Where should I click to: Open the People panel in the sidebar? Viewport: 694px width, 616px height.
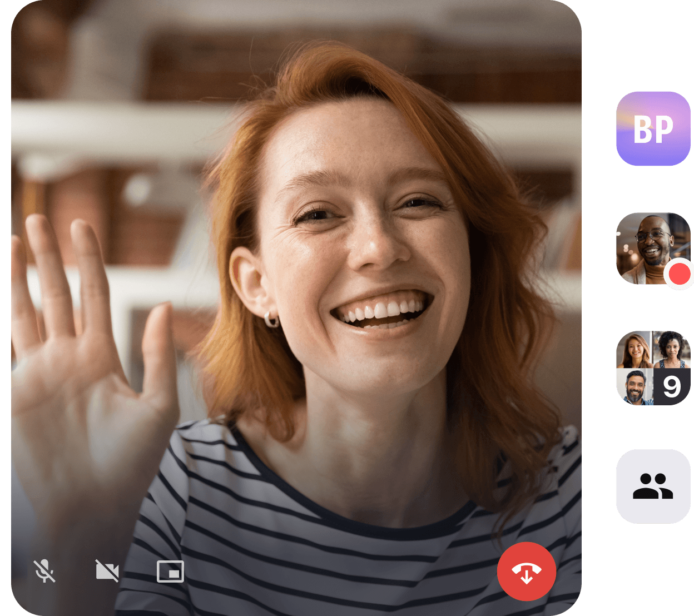click(653, 486)
